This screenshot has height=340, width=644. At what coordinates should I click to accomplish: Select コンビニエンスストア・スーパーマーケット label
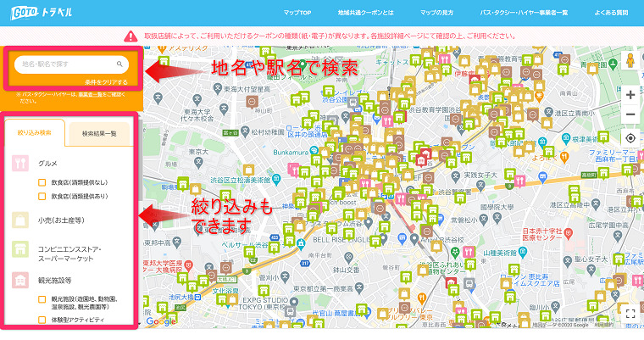(x=69, y=254)
